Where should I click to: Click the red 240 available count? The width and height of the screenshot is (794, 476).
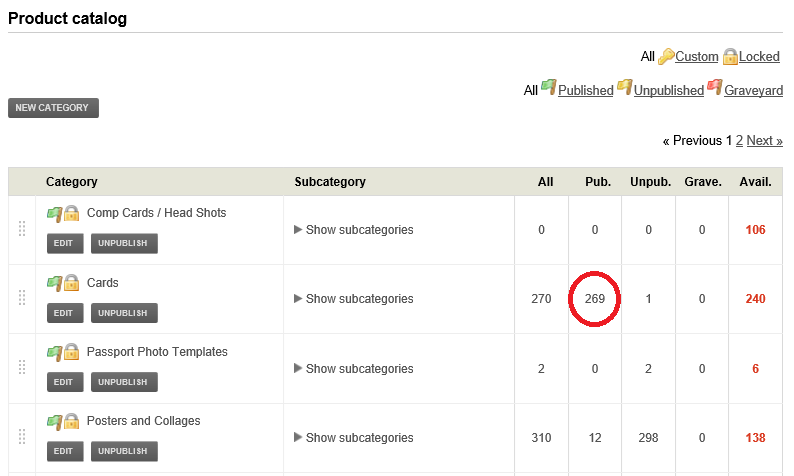[756, 299]
